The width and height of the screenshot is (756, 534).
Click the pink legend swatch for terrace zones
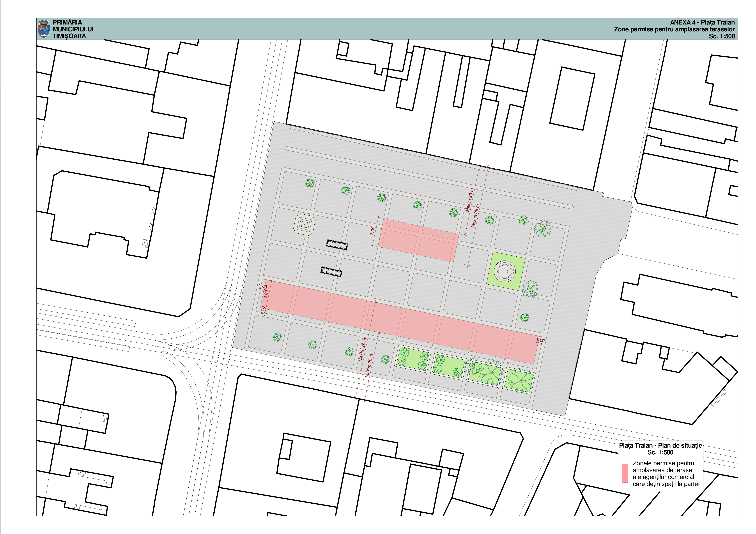[x=625, y=473]
